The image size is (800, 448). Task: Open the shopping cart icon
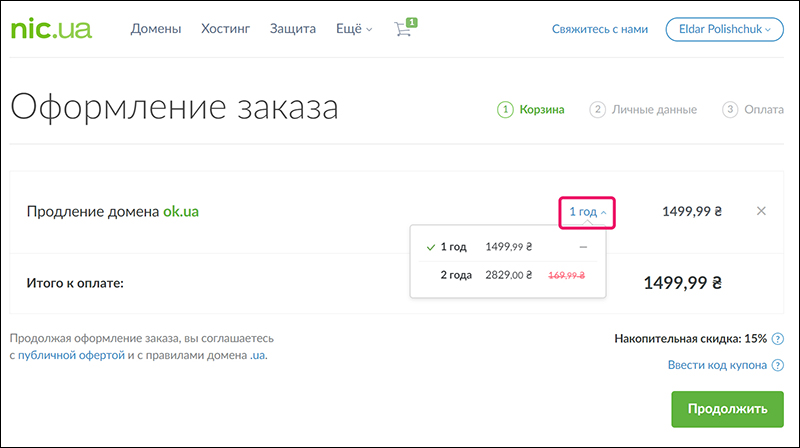point(404,29)
